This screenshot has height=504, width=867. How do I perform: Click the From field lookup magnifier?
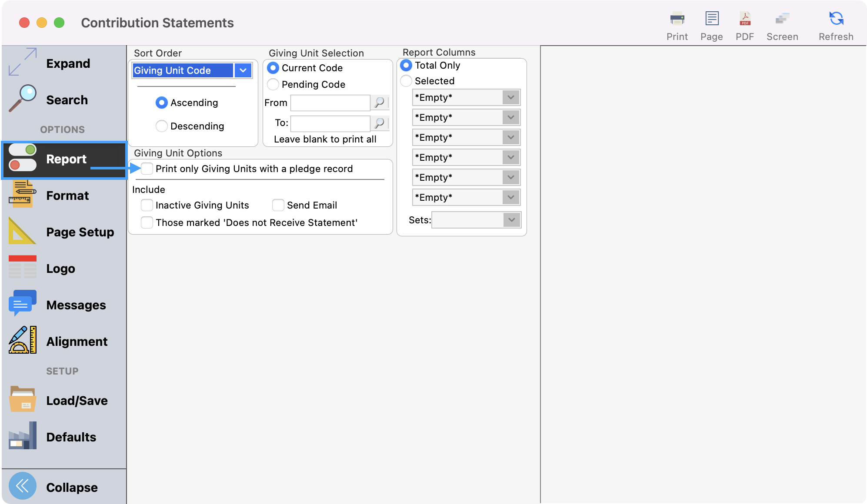tap(380, 103)
